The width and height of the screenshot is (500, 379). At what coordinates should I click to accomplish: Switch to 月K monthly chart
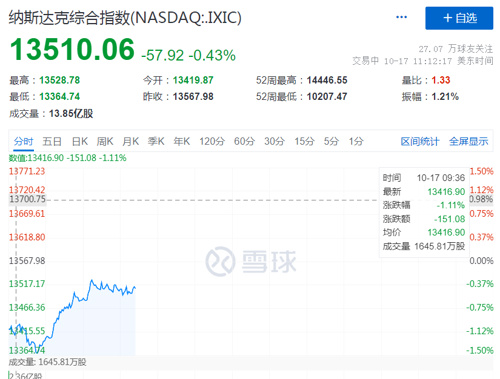130,141
